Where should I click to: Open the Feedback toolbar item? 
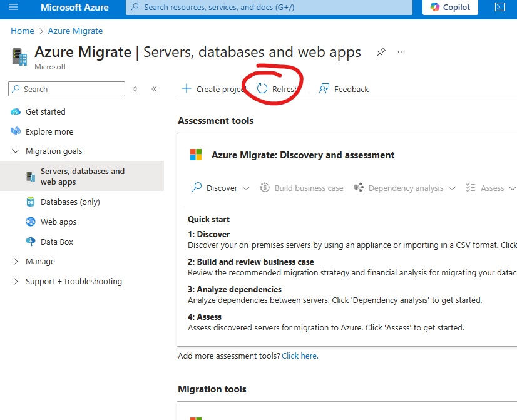[x=344, y=89]
